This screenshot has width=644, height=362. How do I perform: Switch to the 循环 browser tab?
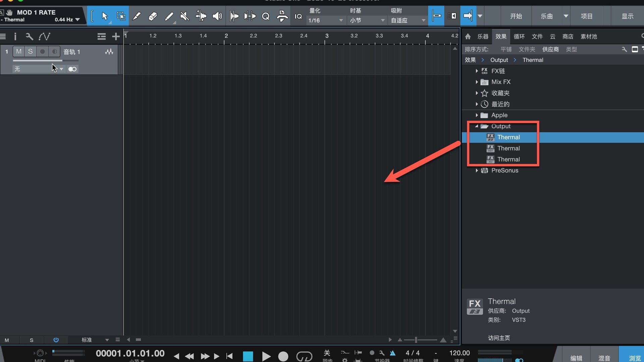tap(519, 37)
